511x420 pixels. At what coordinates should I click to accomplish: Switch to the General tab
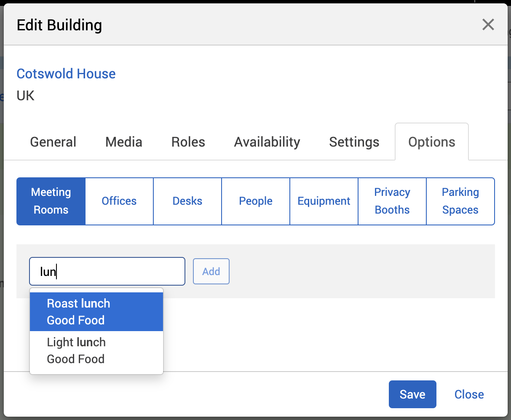click(53, 142)
